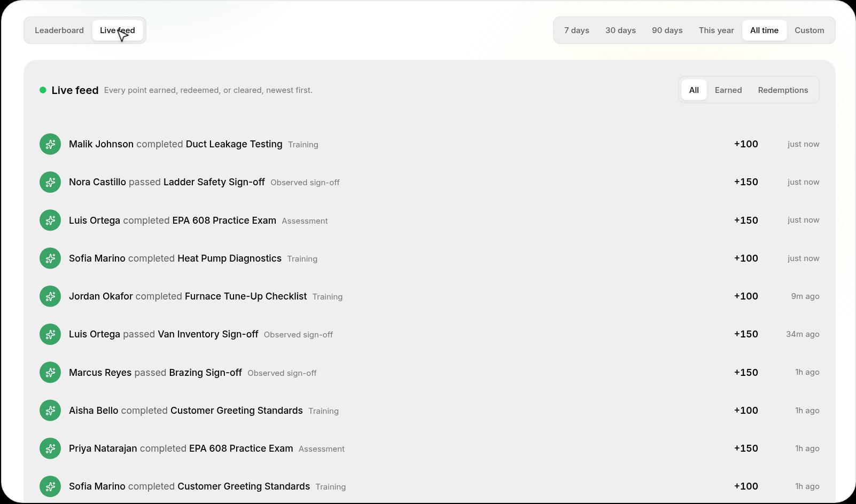This screenshot has width=856, height=504.
Task: Click the Live feed heading
Action: [x=75, y=90]
